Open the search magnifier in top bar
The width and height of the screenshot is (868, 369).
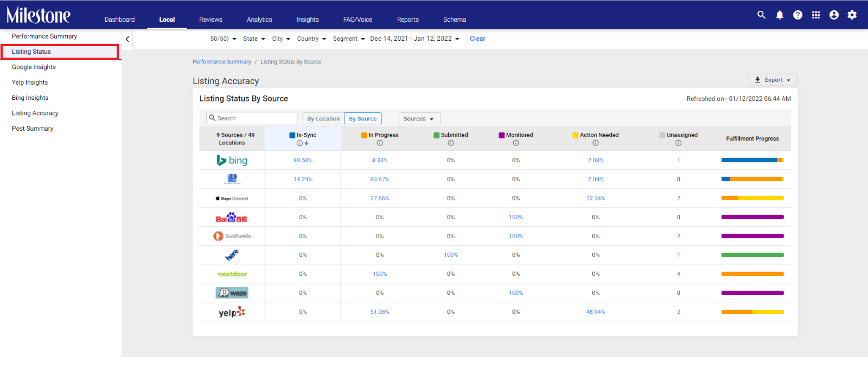coord(761,15)
